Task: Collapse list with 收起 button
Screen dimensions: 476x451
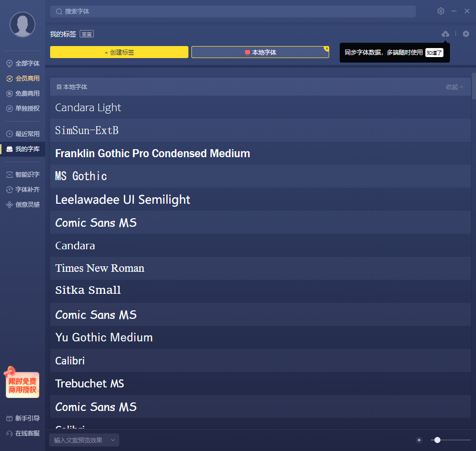Action: tap(454, 87)
